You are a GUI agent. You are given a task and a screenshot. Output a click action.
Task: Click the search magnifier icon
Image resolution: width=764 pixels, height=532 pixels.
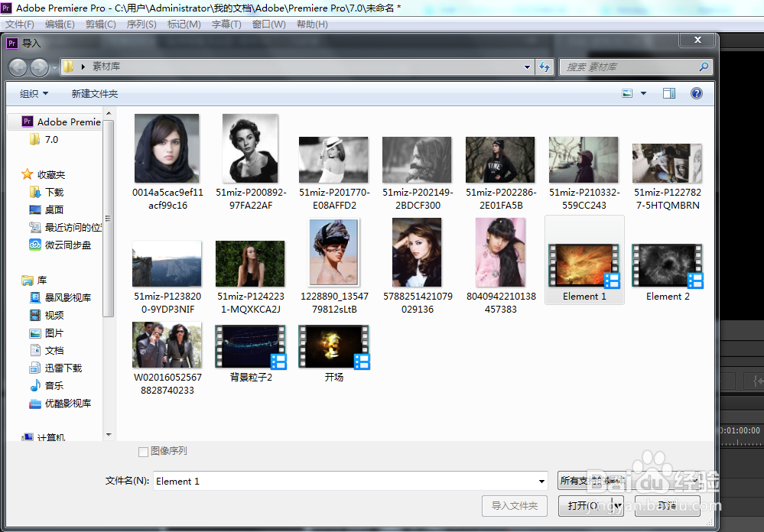(703, 66)
